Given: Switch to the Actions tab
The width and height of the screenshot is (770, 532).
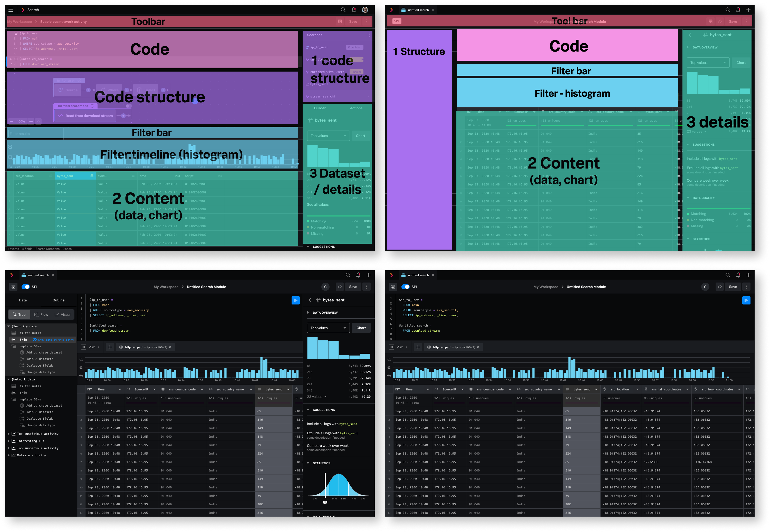Looking at the screenshot, I should tap(356, 108).
